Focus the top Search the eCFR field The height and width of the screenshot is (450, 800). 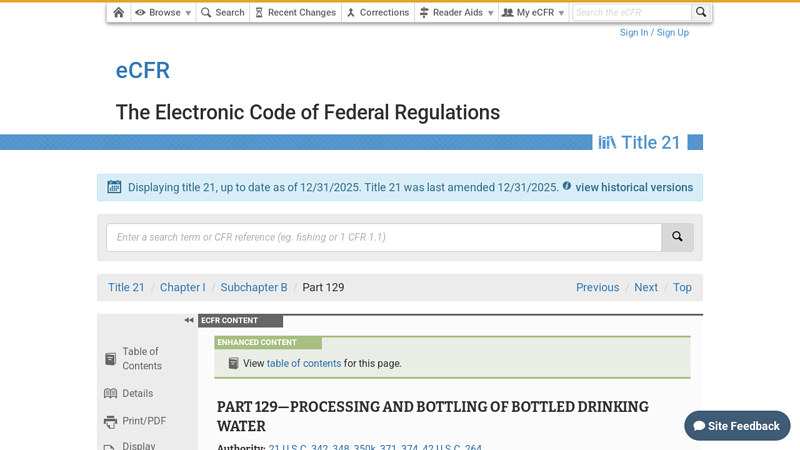pos(632,12)
